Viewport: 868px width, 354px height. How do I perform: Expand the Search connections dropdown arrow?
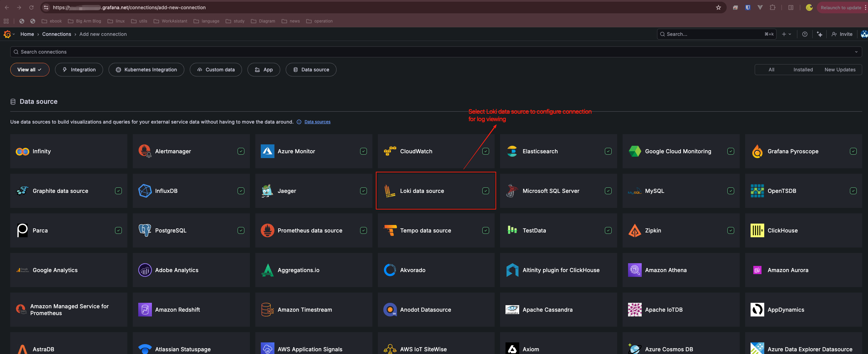pos(856,52)
